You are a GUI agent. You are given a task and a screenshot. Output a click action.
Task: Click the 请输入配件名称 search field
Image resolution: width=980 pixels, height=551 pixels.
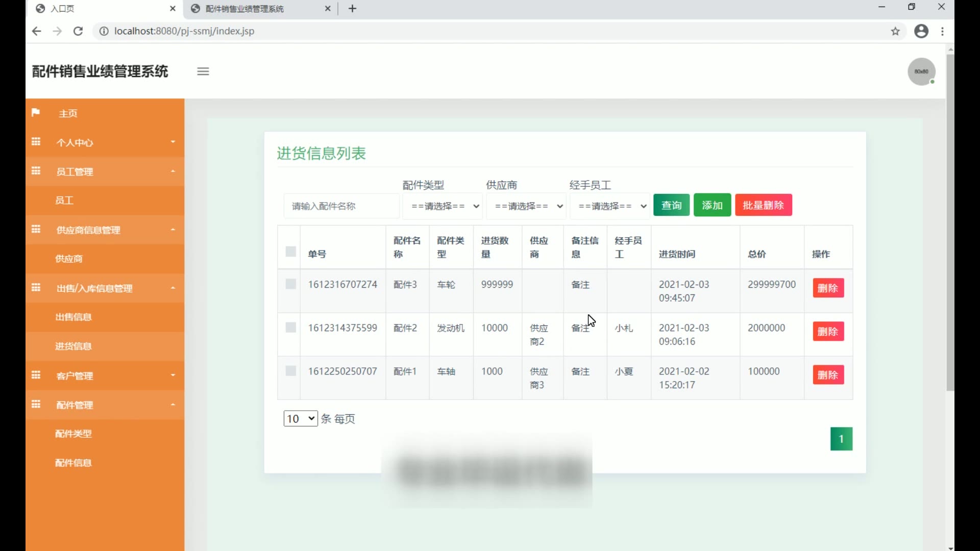pyautogui.click(x=341, y=206)
